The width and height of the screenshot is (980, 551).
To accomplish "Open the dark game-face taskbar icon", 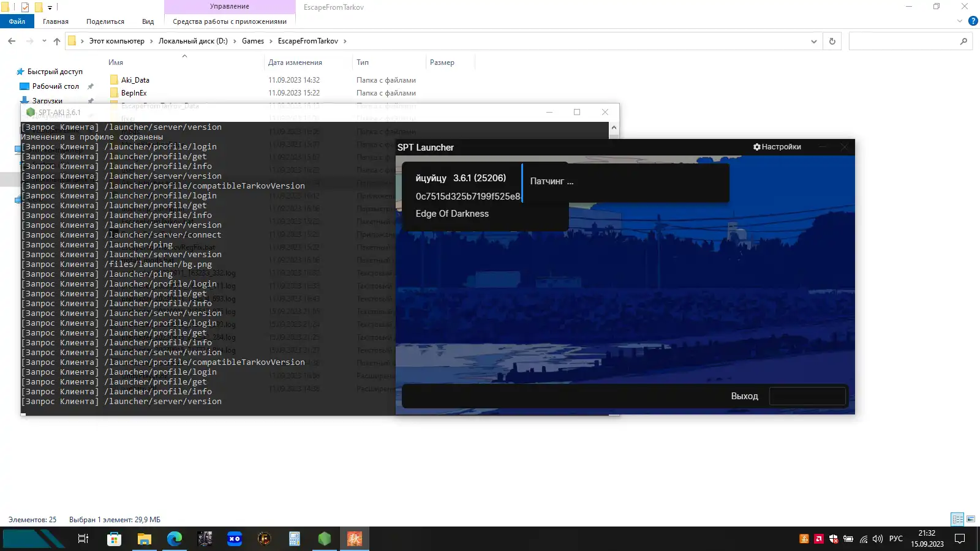I will (x=205, y=539).
